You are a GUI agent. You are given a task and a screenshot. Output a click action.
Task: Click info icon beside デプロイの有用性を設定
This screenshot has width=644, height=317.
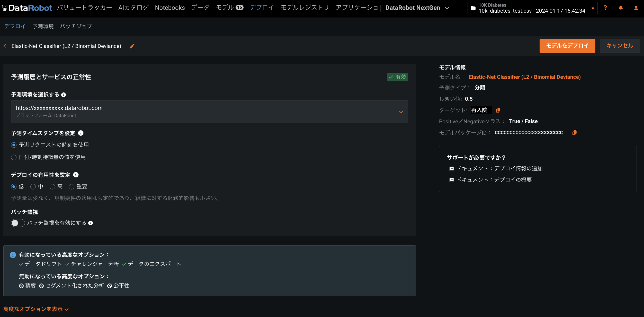click(x=76, y=175)
